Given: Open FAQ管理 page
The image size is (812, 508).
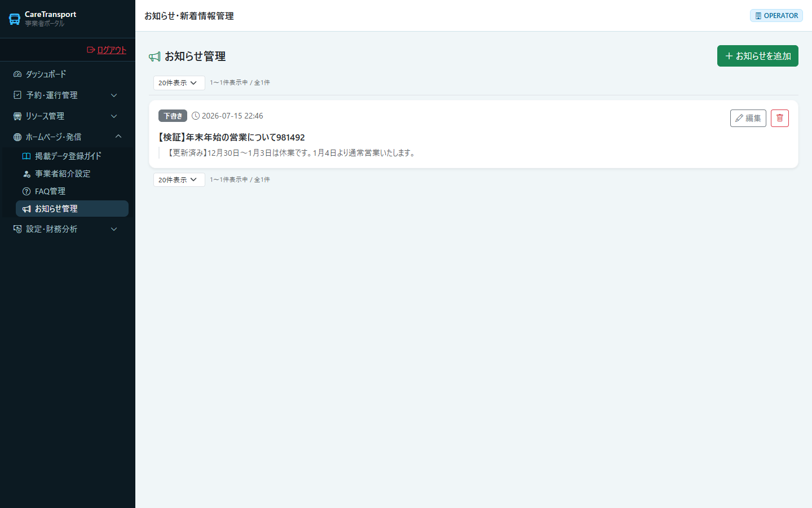Looking at the screenshot, I should (72, 191).
